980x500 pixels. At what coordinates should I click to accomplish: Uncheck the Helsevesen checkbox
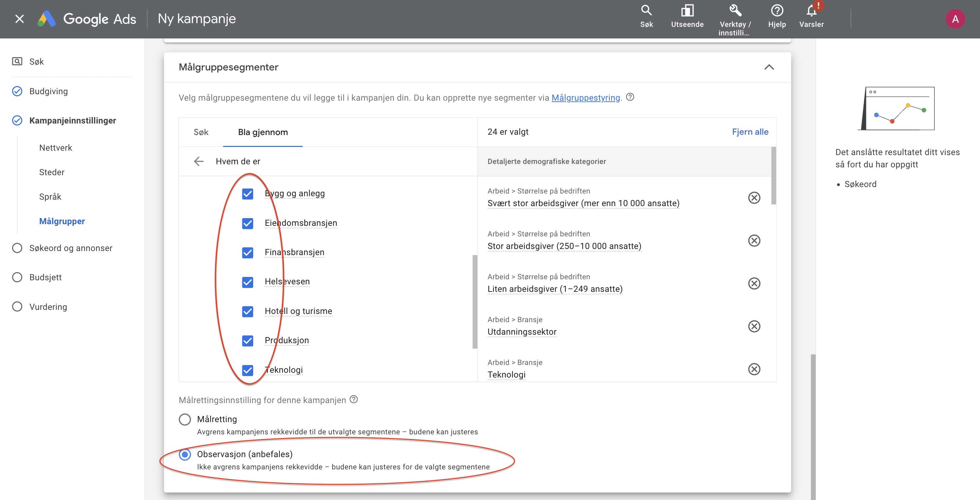tap(248, 282)
